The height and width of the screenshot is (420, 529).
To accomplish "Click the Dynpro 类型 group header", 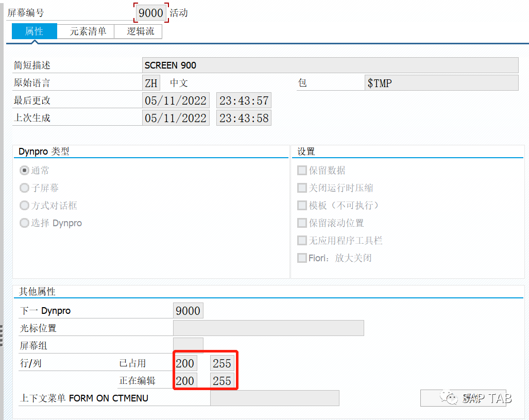I will pos(44,152).
